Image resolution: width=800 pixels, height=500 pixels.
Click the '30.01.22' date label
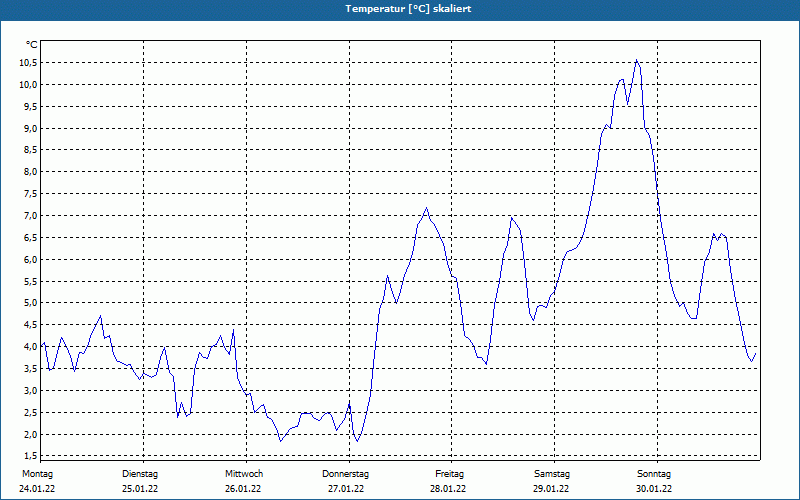pyautogui.click(x=654, y=489)
